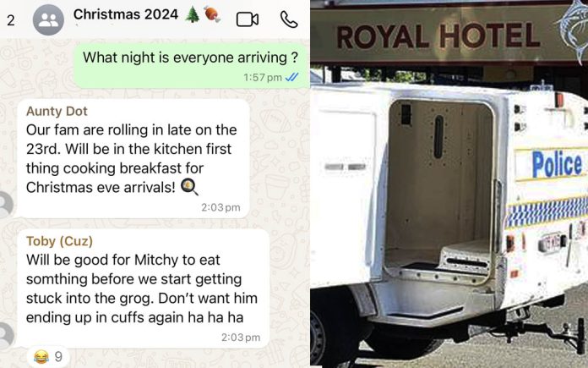Image resolution: width=588 pixels, height=368 pixels.
Task: Open Christmas 2024 group info title
Action: (126, 14)
